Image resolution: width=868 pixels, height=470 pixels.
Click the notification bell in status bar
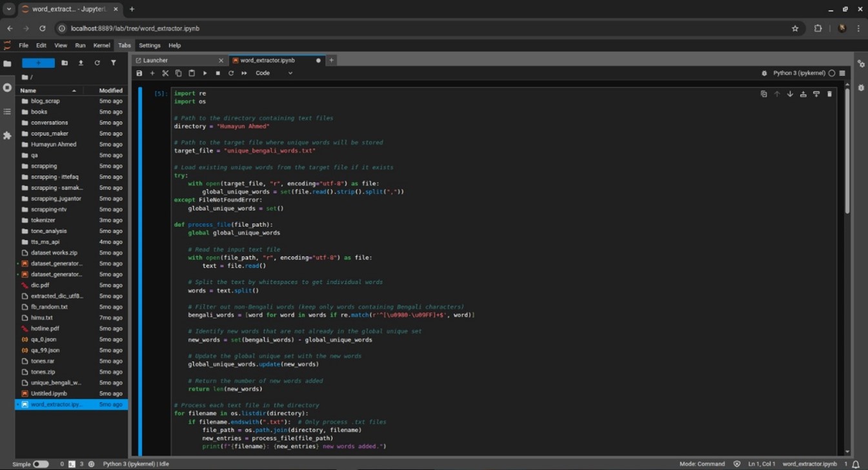coord(856,464)
